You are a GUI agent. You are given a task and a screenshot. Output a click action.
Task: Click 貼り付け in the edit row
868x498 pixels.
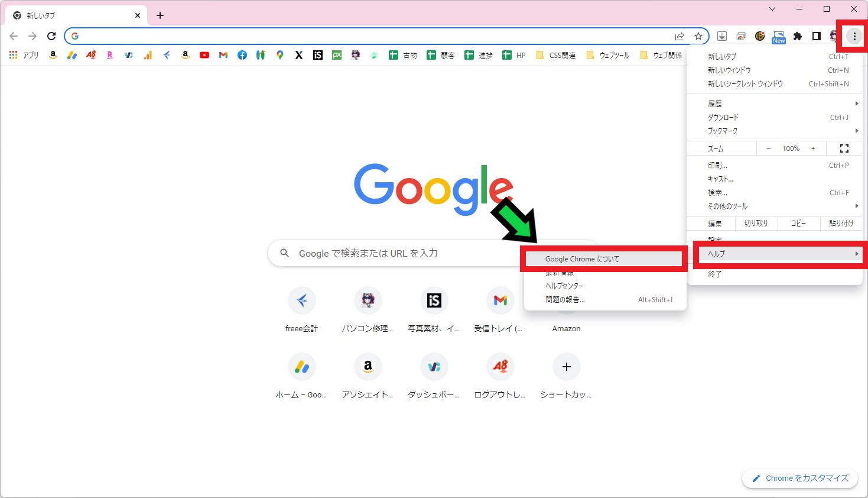[841, 223]
